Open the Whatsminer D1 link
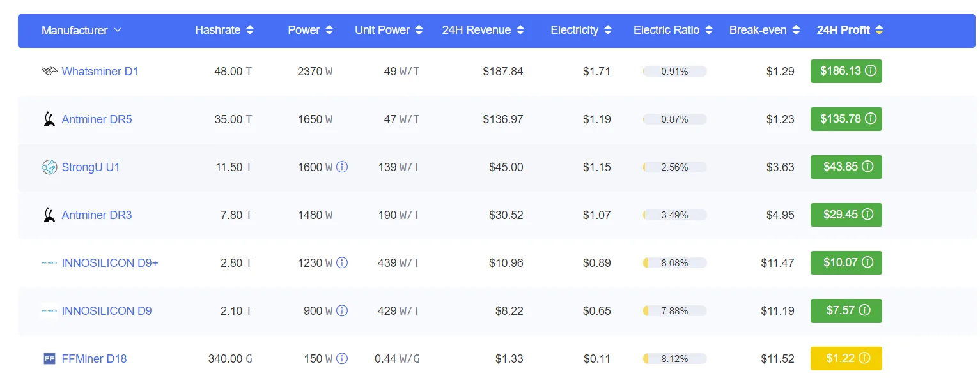Screen dimensions: 980x387 point(100,72)
